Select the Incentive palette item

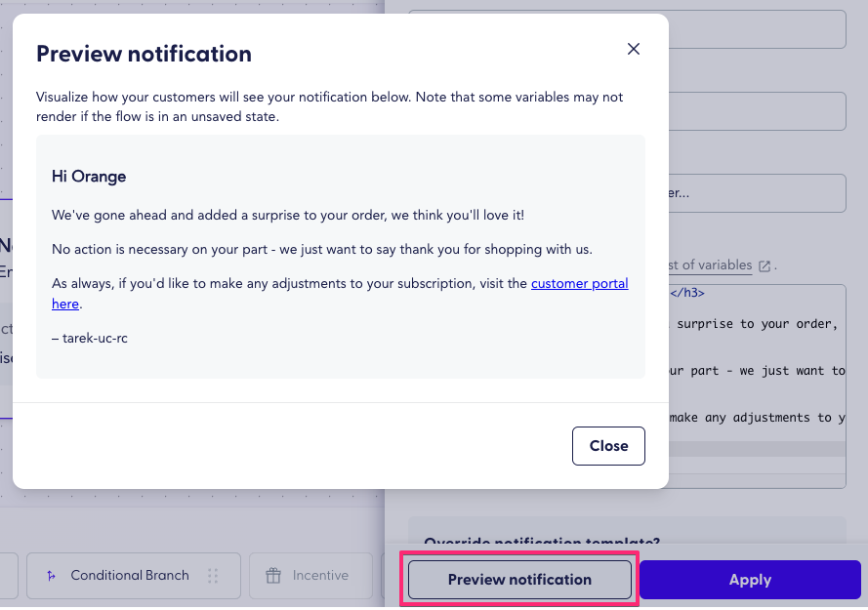(x=310, y=576)
